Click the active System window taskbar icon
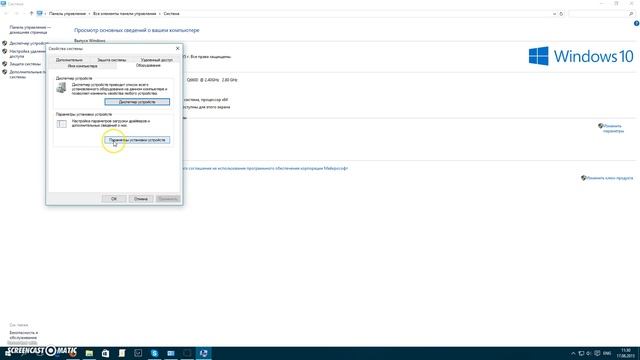Image resolution: width=640 pixels, height=360 pixels. (x=203, y=353)
